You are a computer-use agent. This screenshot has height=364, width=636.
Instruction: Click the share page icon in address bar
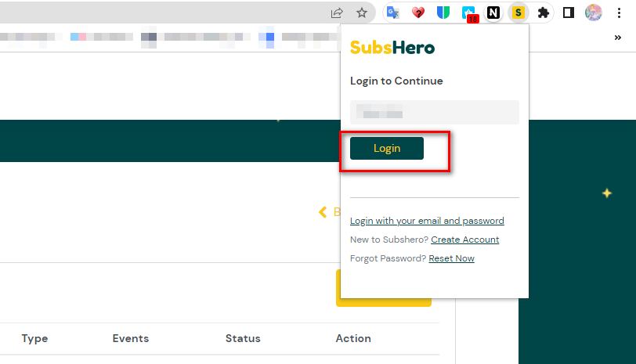(x=337, y=13)
